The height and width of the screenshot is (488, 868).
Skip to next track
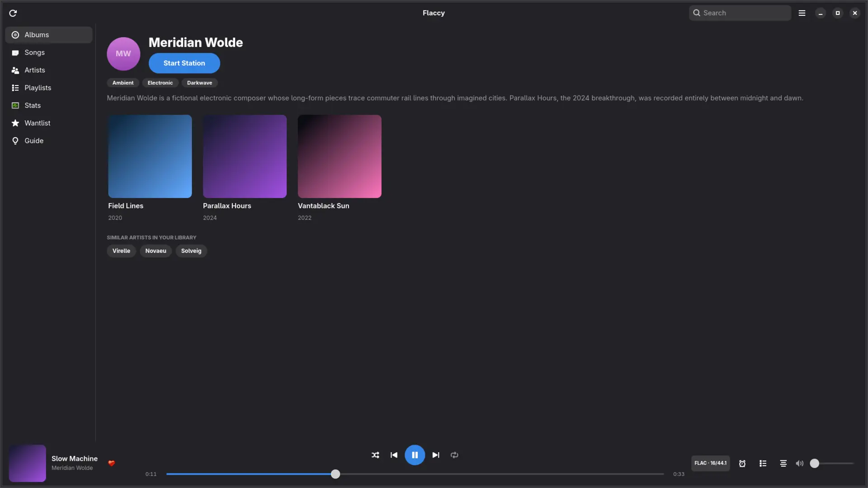pos(436,455)
